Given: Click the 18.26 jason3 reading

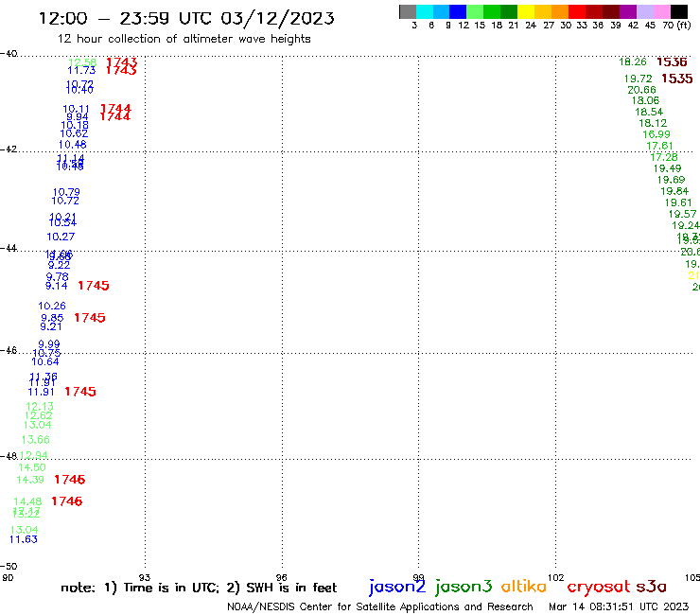Looking at the screenshot, I should tap(633, 62).
